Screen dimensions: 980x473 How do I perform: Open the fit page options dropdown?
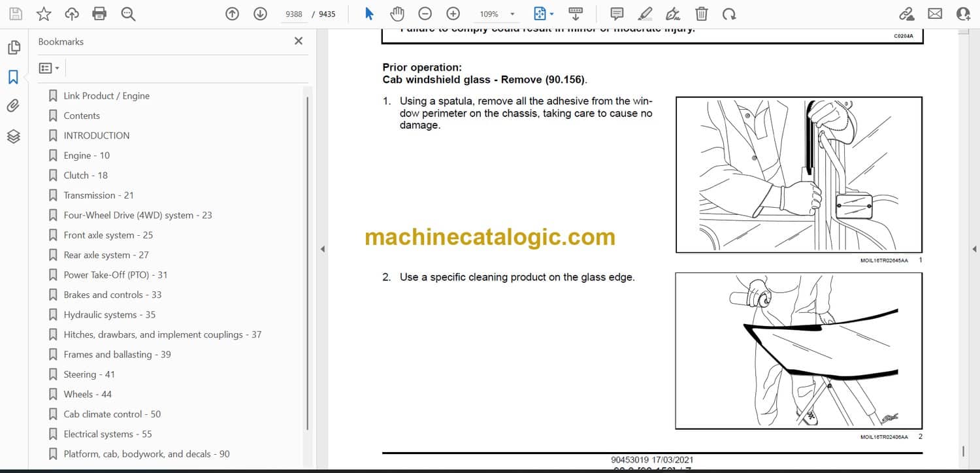click(x=551, y=14)
